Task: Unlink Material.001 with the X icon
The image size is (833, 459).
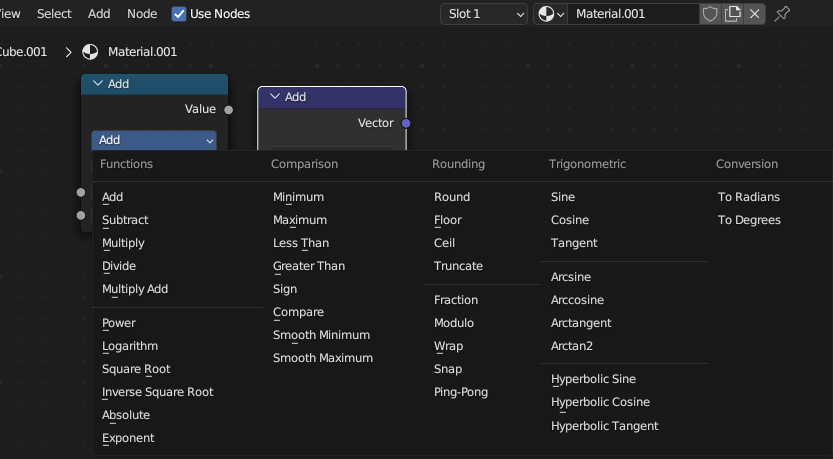Action: [x=754, y=14]
